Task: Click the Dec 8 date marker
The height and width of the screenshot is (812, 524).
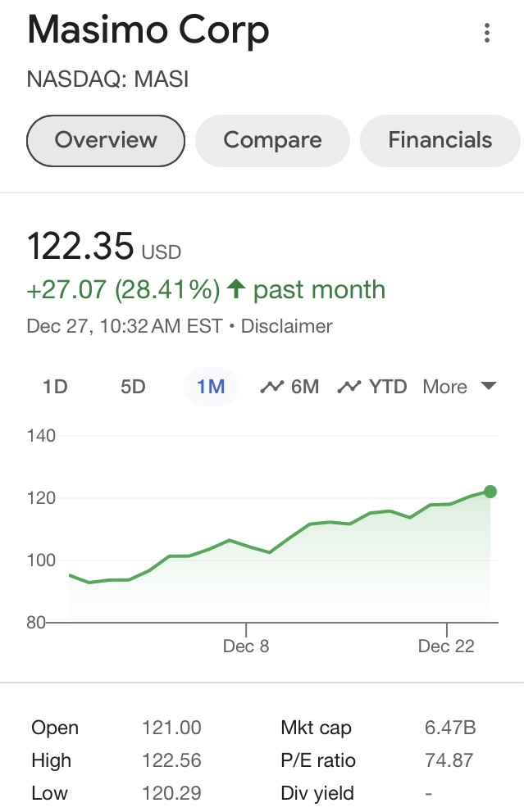Action: coord(246,646)
